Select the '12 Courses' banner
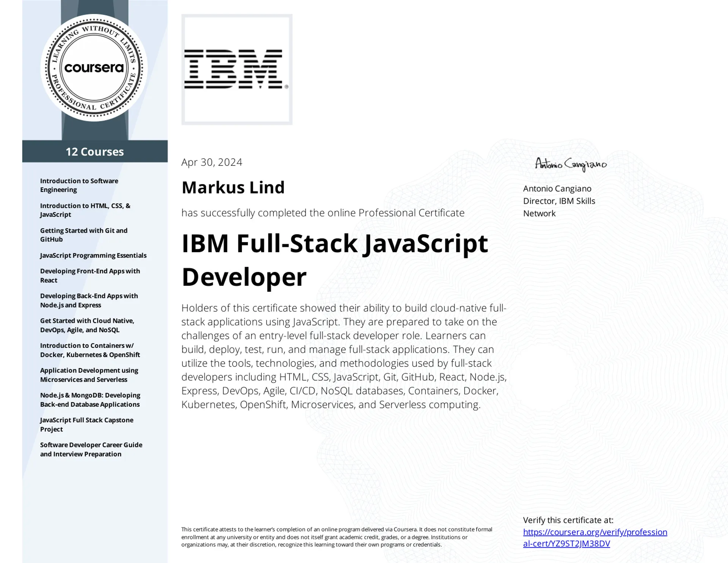The height and width of the screenshot is (563, 728). click(x=95, y=151)
